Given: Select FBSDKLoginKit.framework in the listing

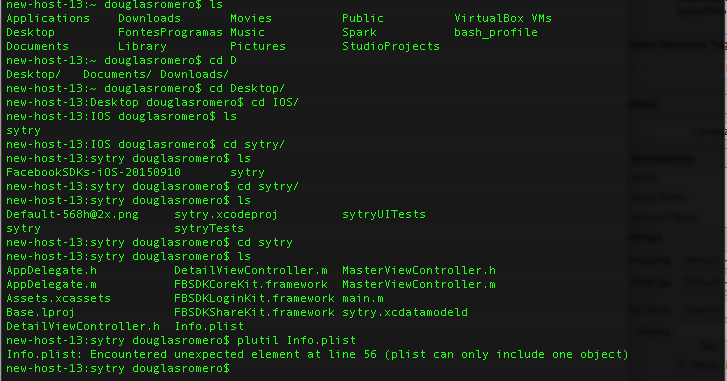Looking at the screenshot, I should tap(254, 298).
